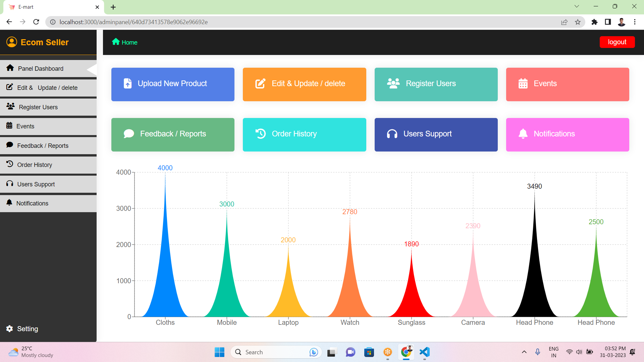Select Panel Dashboard in the sidebar
This screenshot has height=362, width=644.
tap(41, 69)
